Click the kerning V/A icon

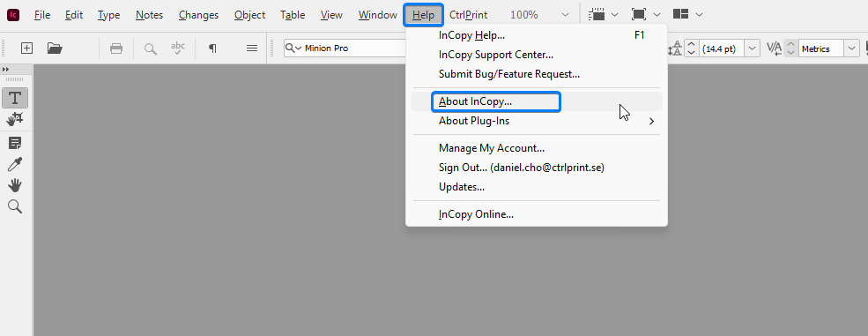click(x=774, y=49)
